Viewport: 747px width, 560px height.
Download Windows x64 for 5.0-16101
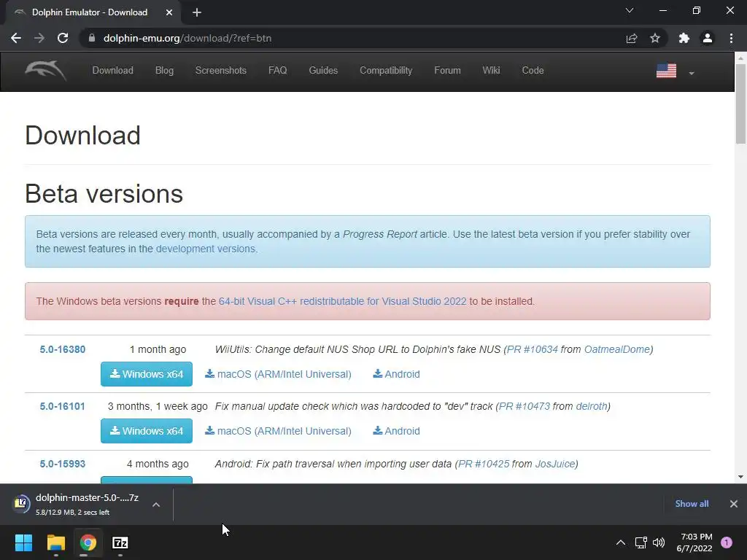(x=146, y=431)
